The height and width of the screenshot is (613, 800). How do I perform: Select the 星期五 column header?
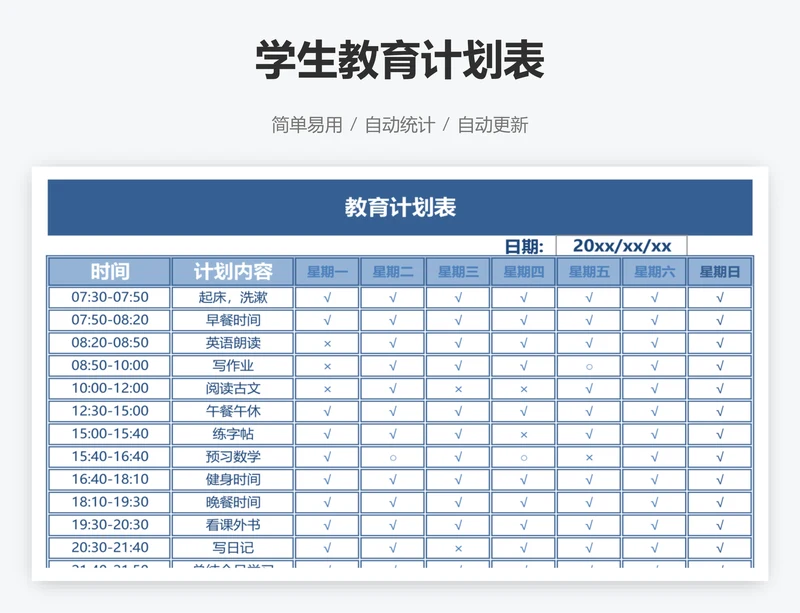(589, 272)
